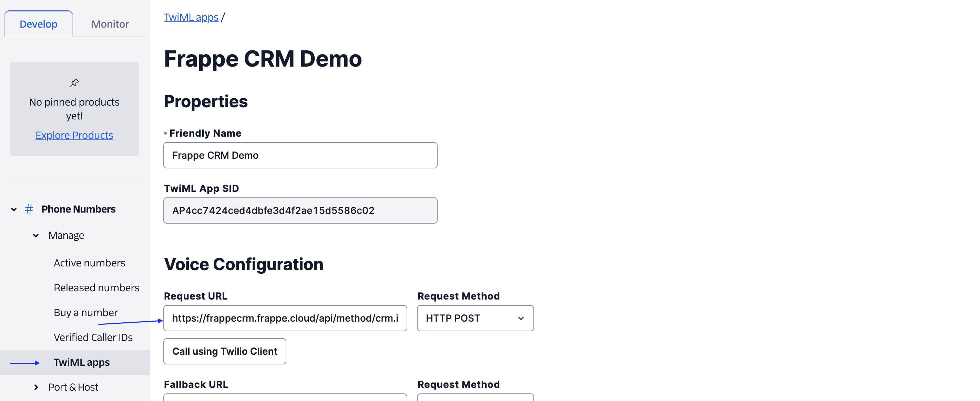The image size is (980, 401).
Task: Open Released numbers in the sidebar
Action: [x=96, y=287]
